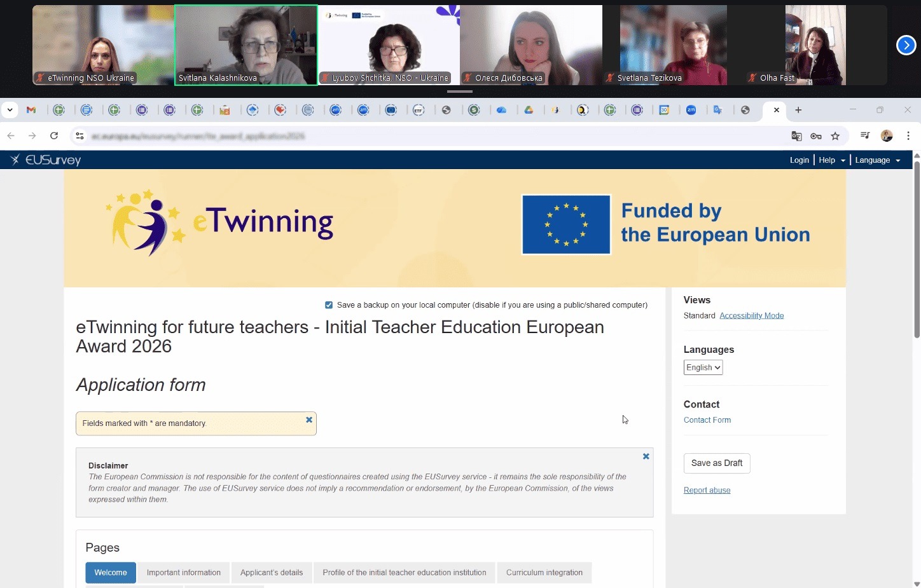Open a new browser tab
Viewport: 921px width, 588px height.
coord(798,110)
